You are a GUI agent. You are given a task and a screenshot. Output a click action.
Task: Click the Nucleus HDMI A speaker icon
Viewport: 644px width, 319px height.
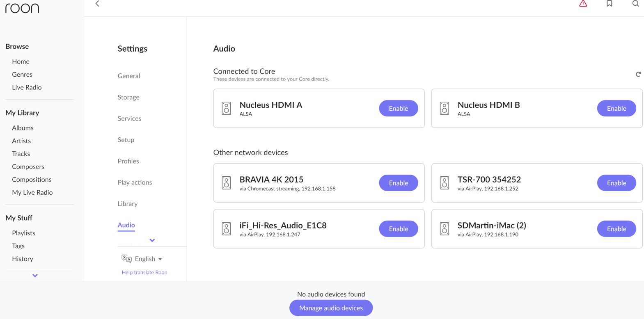pyautogui.click(x=226, y=108)
